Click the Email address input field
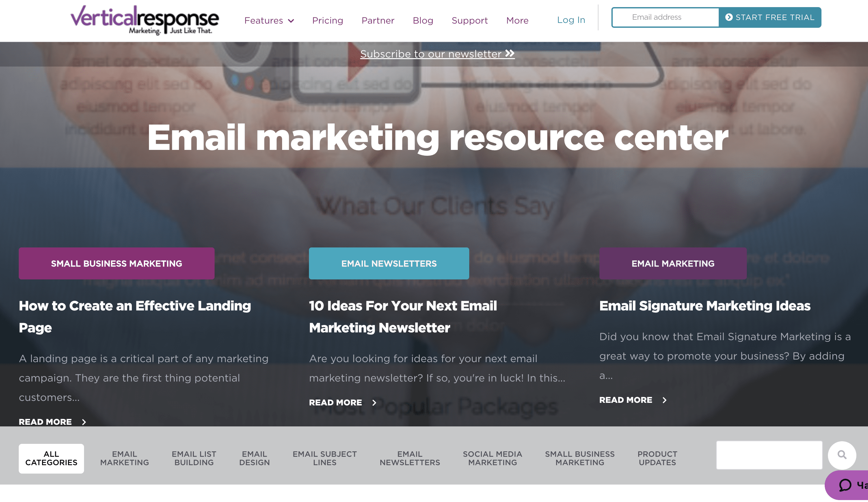Viewport: 868px width, 502px height. click(x=665, y=17)
